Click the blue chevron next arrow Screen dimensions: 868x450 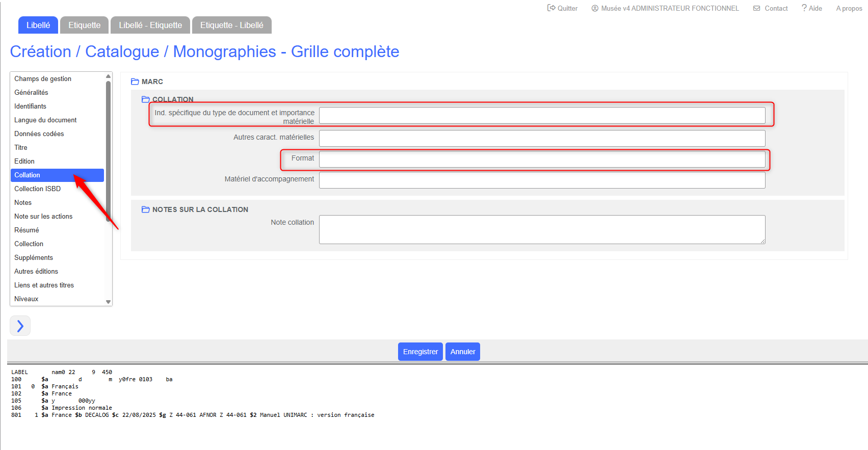[x=20, y=326]
